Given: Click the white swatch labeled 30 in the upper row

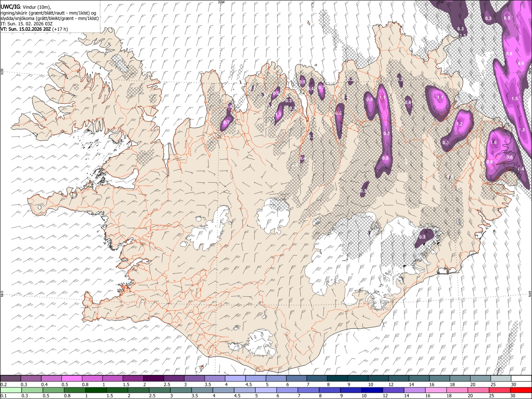Looking at the screenshot, I should point(521,378).
